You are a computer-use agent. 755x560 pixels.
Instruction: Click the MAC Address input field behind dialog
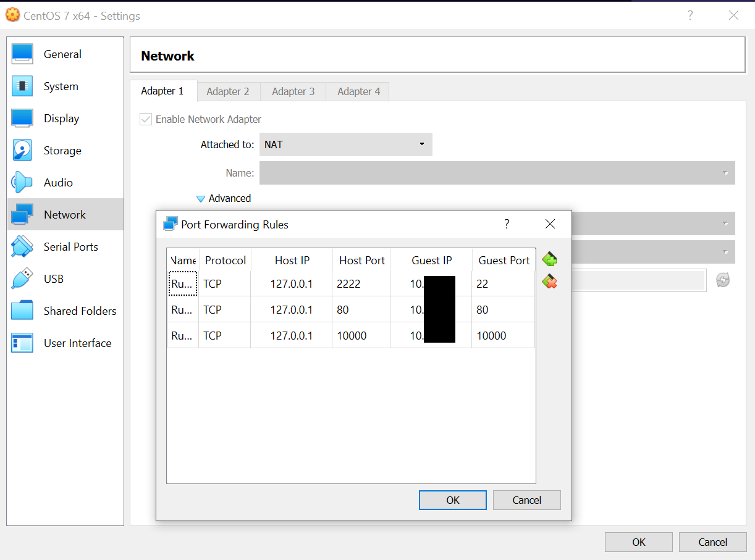pyautogui.click(x=638, y=280)
